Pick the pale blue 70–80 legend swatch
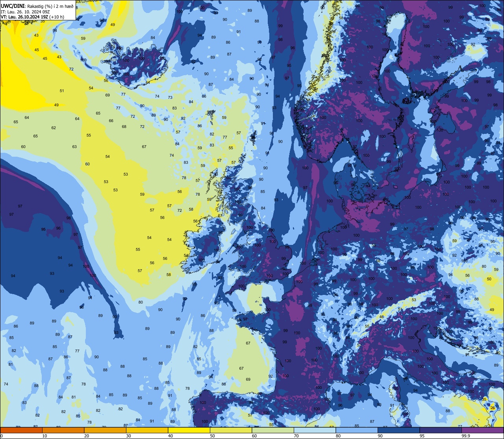This screenshot has width=504, height=439. pyautogui.click(x=315, y=430)
